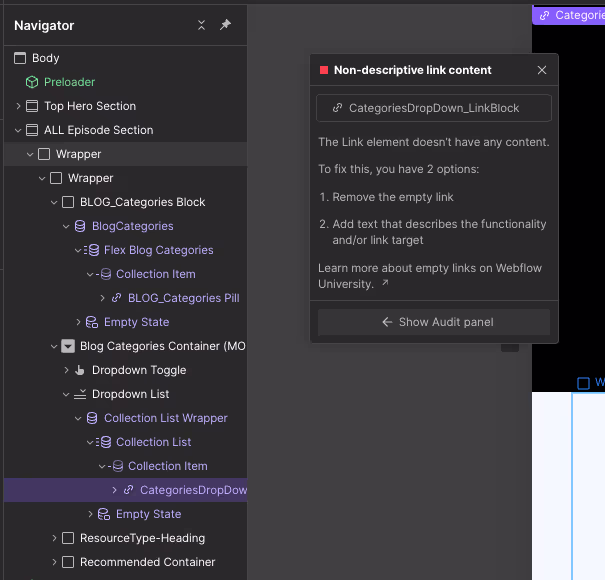605x580 pixels.
Task: Click the Dropdown List icon
Action: (80, 394)
